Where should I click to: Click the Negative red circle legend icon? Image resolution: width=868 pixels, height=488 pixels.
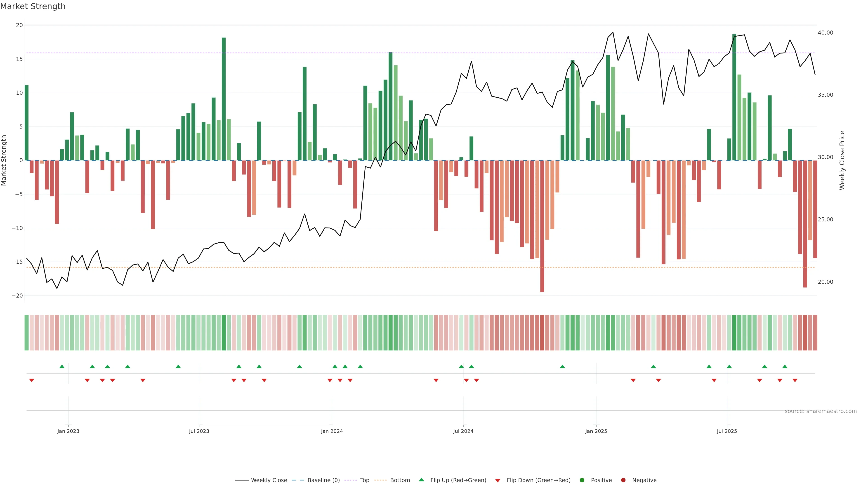pos(623,480)
